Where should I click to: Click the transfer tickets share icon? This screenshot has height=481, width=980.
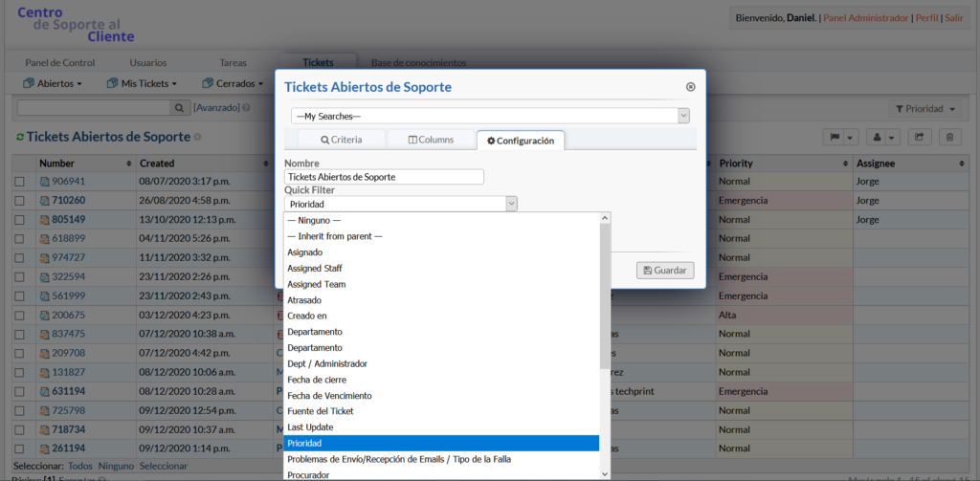(x=920, y=138)
